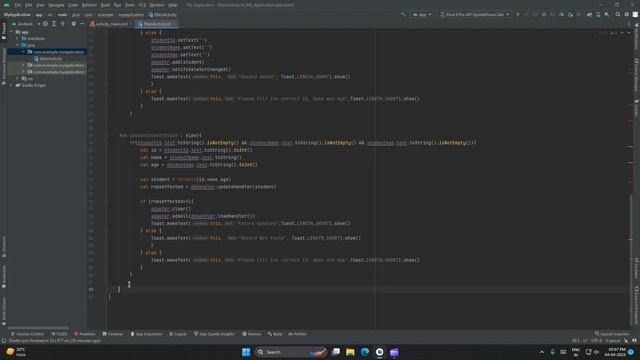640x360 pixels.
Task: Click the Windows Start button
Action: pyautogui.click(x=246, y=352)
